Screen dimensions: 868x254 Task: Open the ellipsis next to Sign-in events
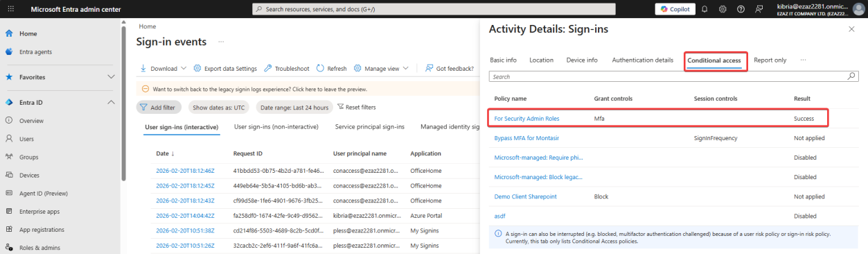pos(222,42)
